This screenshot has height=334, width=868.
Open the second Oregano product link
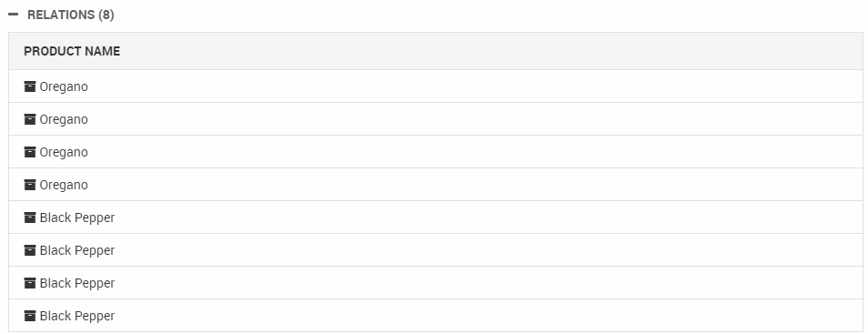[x=64, y=119]
